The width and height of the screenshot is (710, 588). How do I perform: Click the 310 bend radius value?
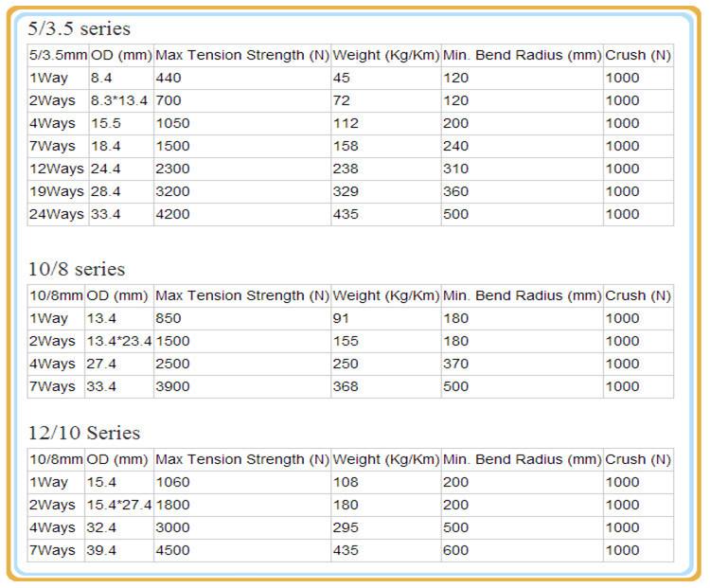click(455, 169)
